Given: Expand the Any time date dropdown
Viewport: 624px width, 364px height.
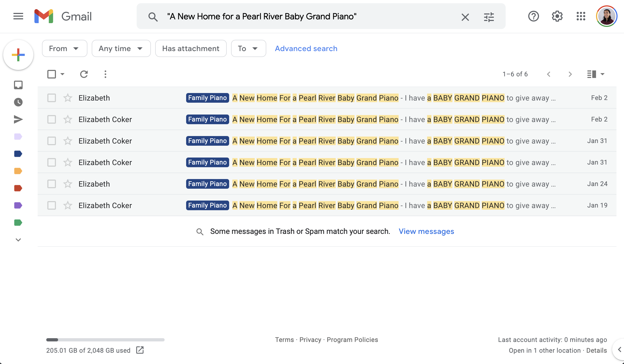Looking at the screenshot, I should click(x=120, y=48).
